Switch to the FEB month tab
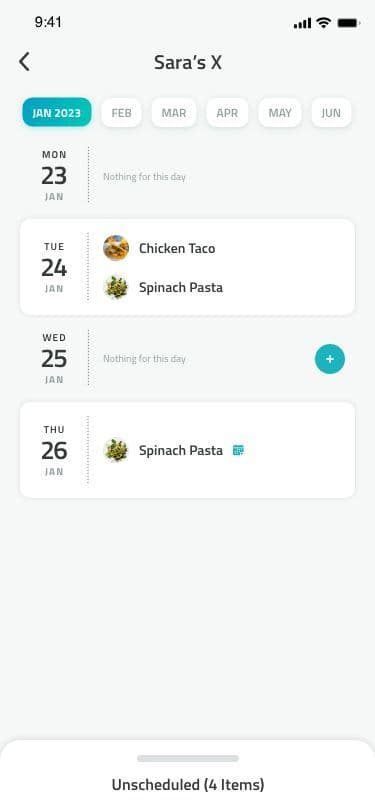Screen dimensions: 375x812 point(121,112)
